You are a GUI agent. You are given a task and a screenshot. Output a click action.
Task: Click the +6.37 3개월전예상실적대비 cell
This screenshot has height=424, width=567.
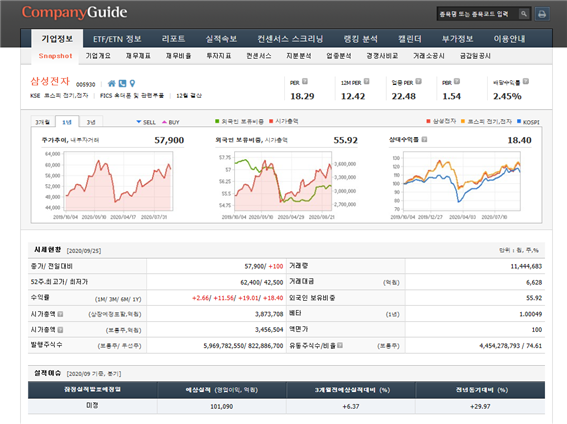click(x=351, y=406)
